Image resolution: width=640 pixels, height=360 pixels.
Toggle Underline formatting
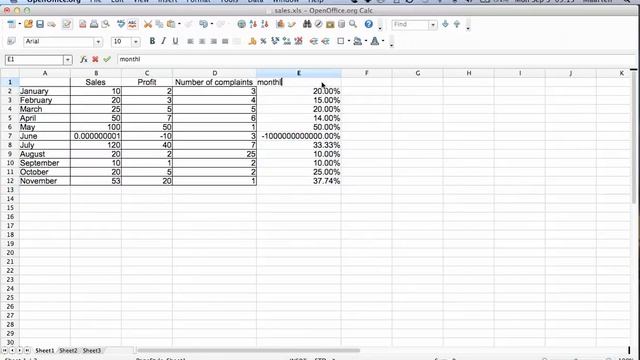click(175, 41)
